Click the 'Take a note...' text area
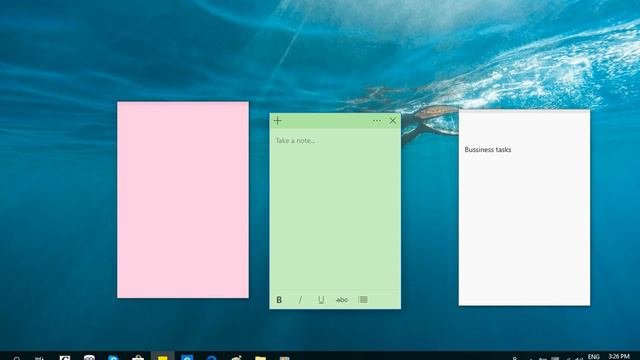640x360 pixels. click(x=335, y=209)
